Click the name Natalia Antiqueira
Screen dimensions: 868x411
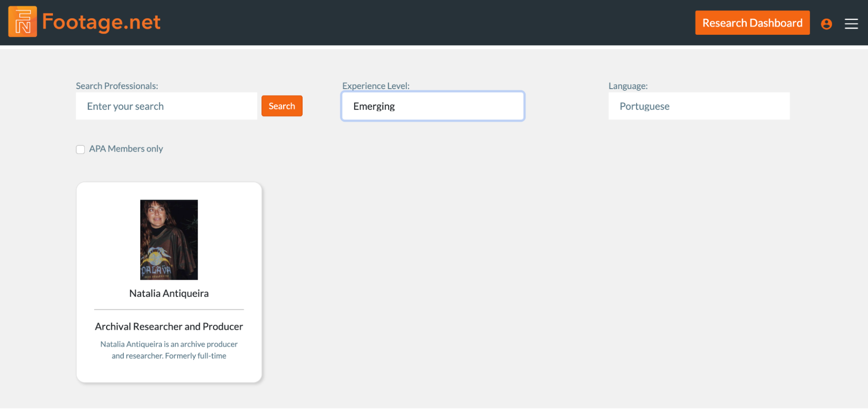point(169,293)
